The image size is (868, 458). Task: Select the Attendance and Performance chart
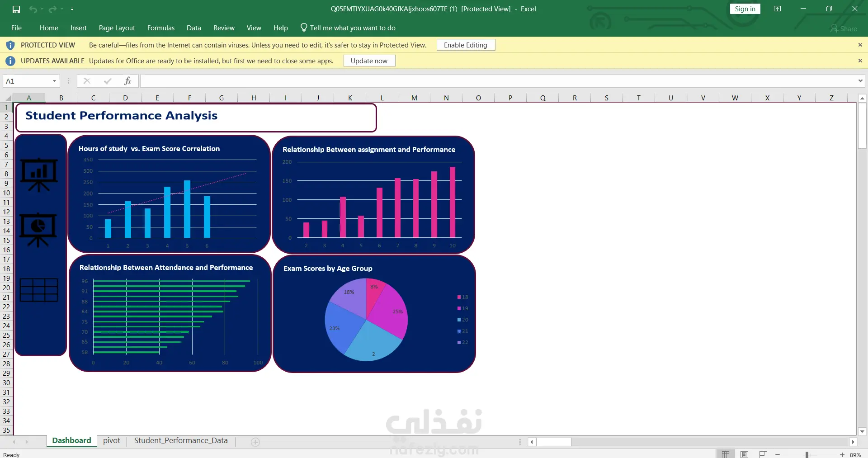click(170, 313)
